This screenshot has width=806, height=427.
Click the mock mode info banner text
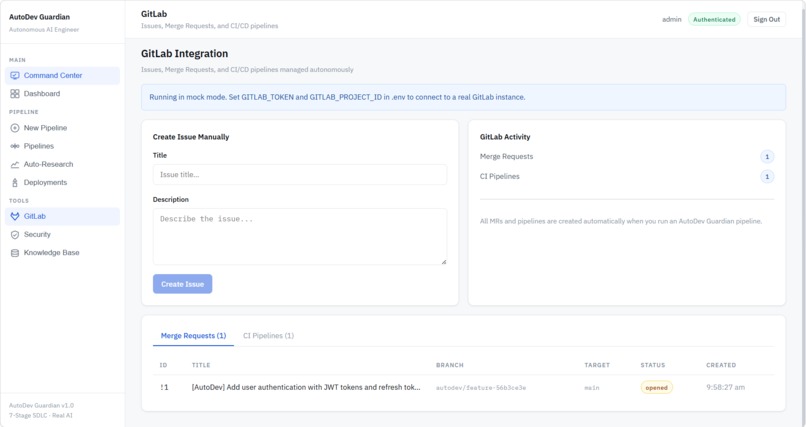pyautogui.click(x=337, y=97)
